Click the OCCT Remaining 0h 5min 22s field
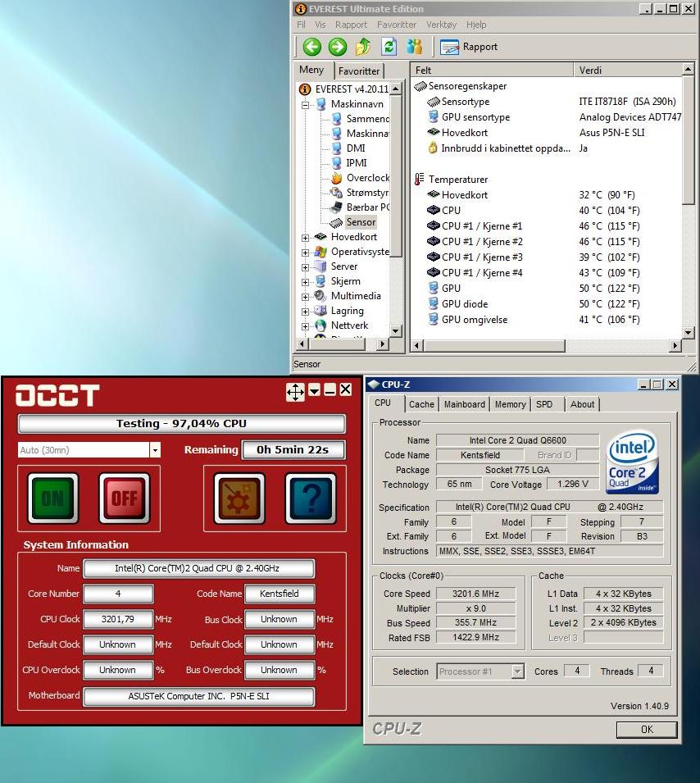Image resolution: width=700 pixels, height=783 pixels. 293,450
